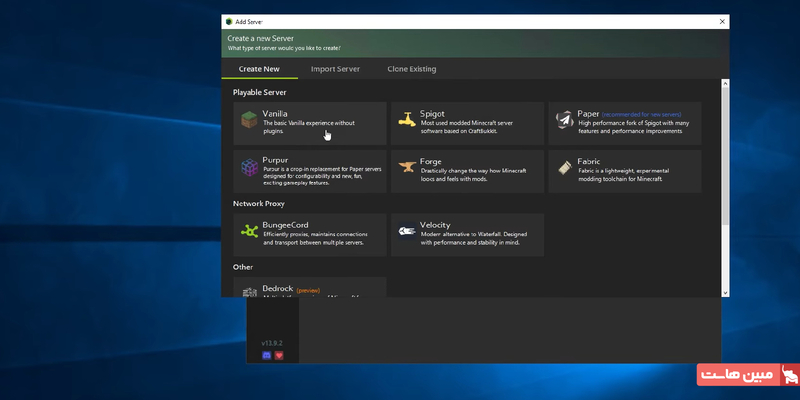This screenshot has width=800, height=400.
Task: Select the Fabric server card
Action: (x=624, y=171)
